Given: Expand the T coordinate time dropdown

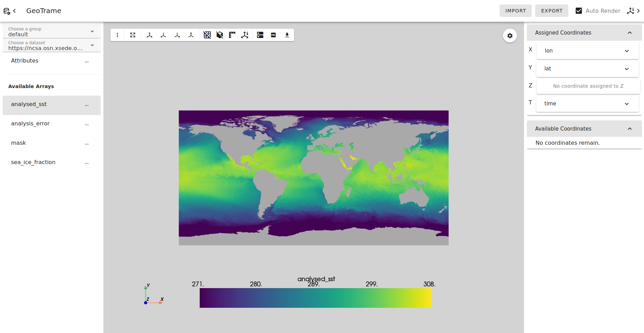Looking at the screenshot, I should coord(587,104).
